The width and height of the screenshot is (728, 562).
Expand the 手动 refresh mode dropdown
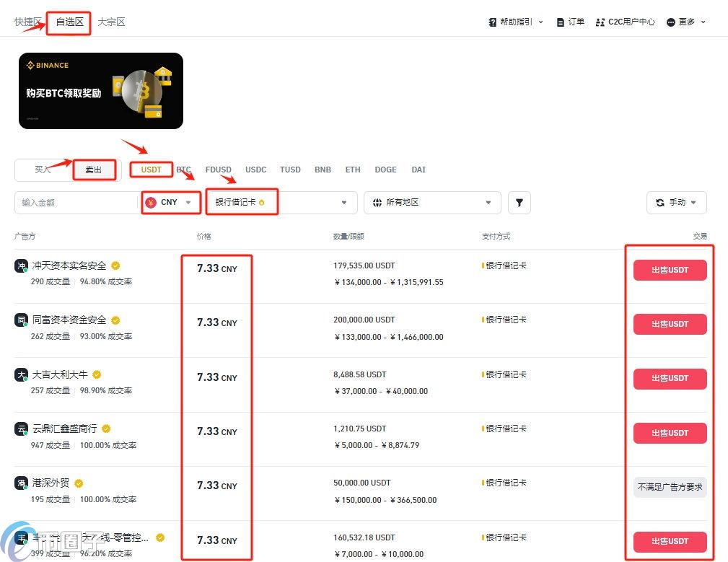click(693, 202)
